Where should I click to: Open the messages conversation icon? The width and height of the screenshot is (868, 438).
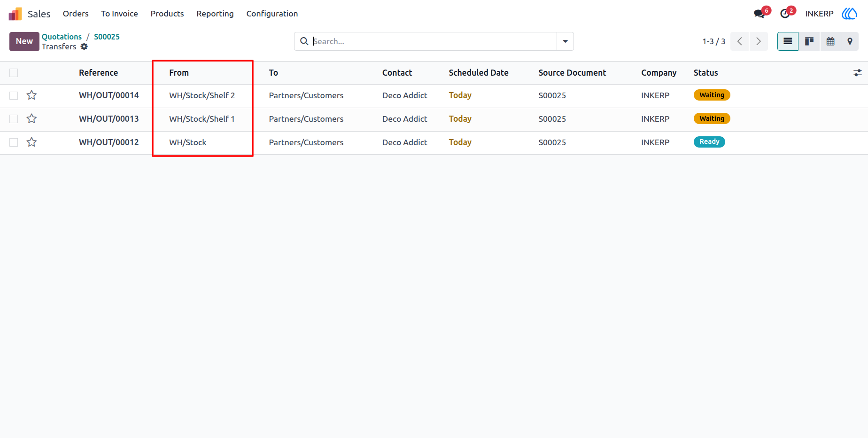(x=759, y=14)
